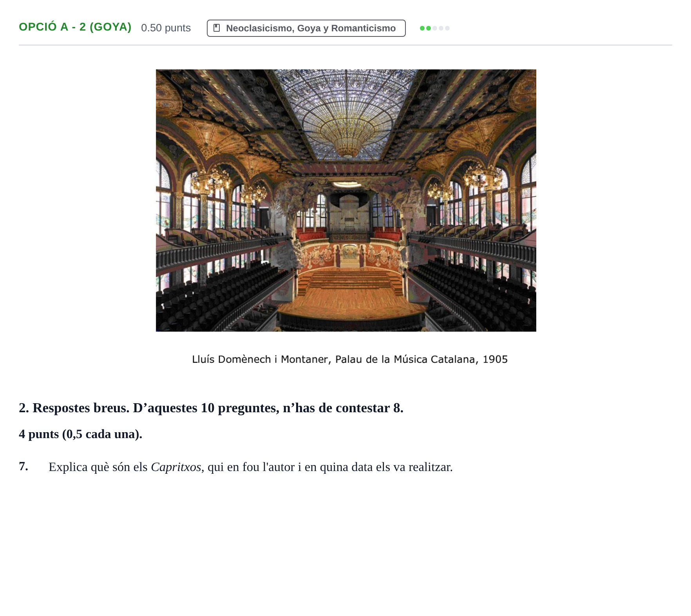Click the caption 'Lluís Domènech i Montaner, Palau de la Música Catalana, 1905'
Image resolution: width=691 pixels, height=616 pixels.
[350, 359]
